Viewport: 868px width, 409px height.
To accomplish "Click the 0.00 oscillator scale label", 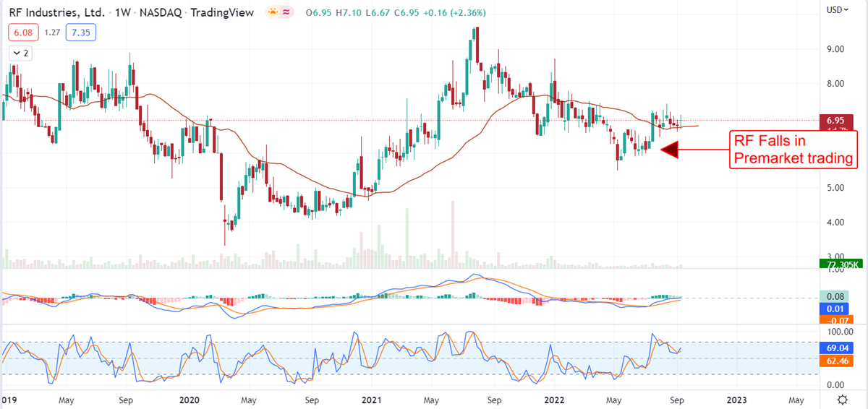I will click(x=836, y=384).
